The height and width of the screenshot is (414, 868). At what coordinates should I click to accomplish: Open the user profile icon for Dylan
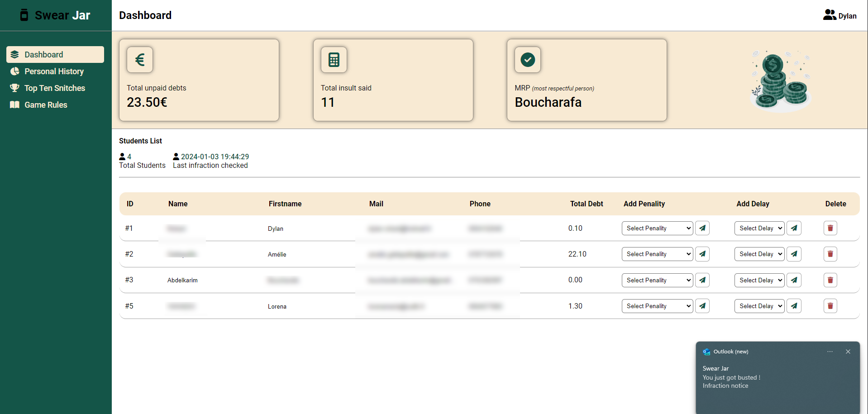point(829,15)
